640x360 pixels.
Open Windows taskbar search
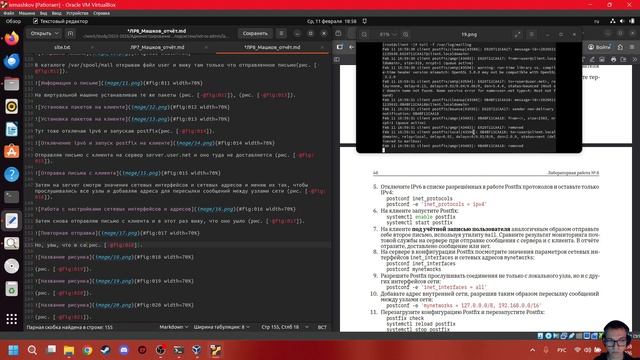click(x=32, y=350)
